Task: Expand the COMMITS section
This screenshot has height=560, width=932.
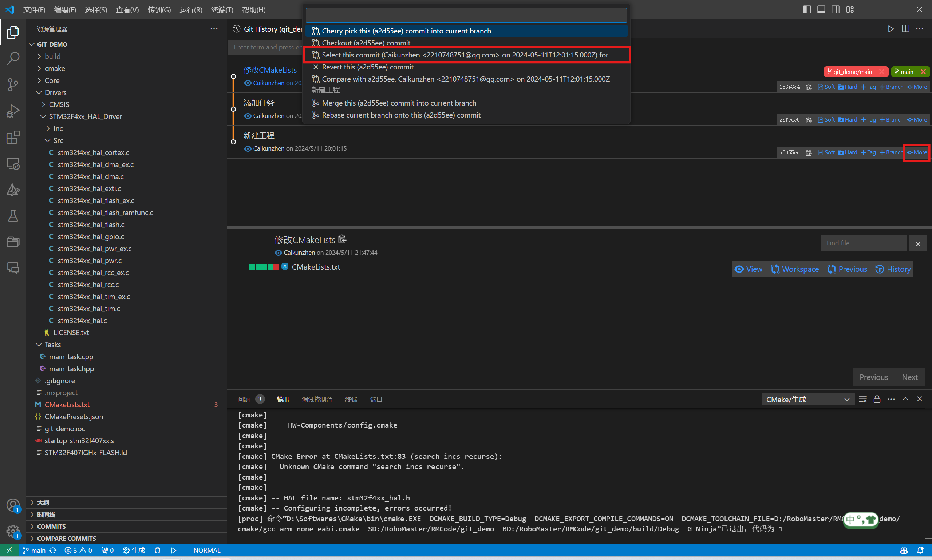Action: click(x=51, y=527)
